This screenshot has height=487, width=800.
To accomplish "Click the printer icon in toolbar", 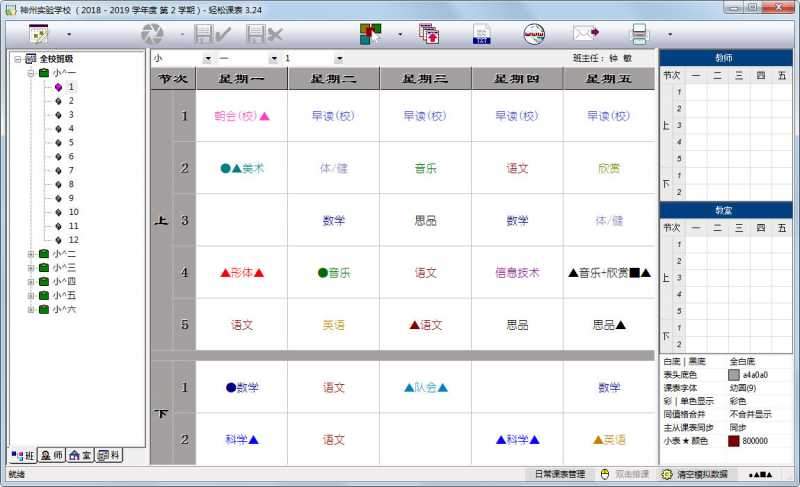I will click(639, 34).
